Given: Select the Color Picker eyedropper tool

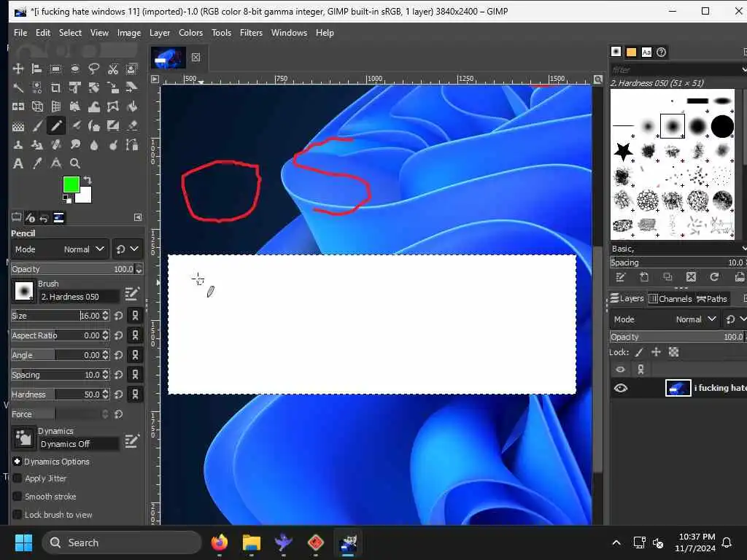Looking at the screenshot, I should point(36,163).
